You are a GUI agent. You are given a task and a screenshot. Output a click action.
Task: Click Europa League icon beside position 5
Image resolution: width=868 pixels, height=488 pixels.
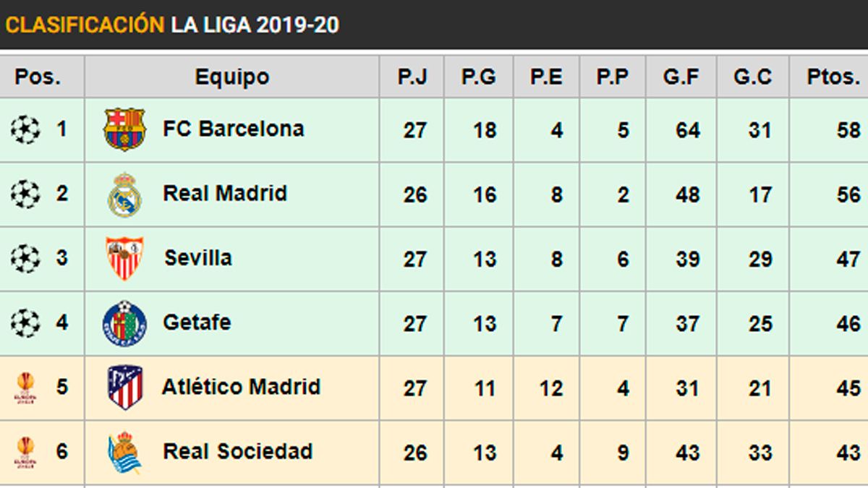click(25, 388)
